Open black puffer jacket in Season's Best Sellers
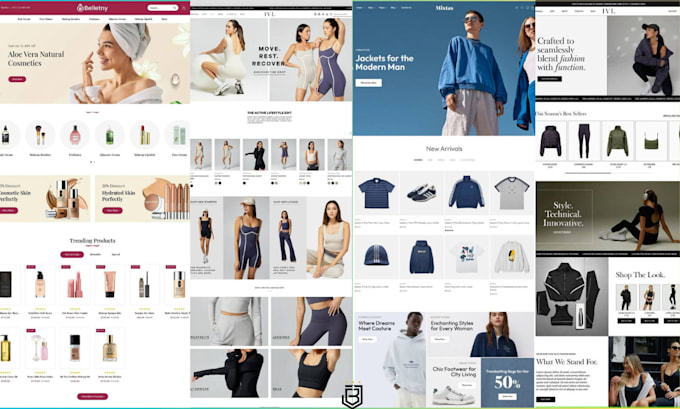 [551, 141]
